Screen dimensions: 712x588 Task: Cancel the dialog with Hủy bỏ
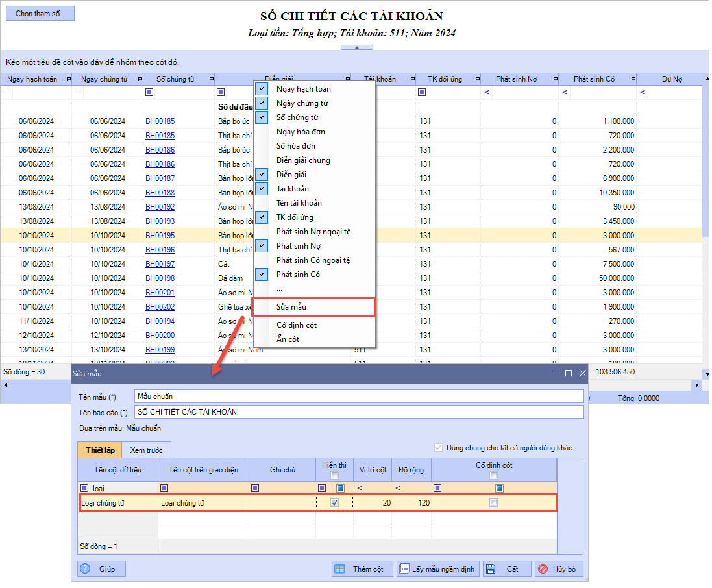pos(559,569)
